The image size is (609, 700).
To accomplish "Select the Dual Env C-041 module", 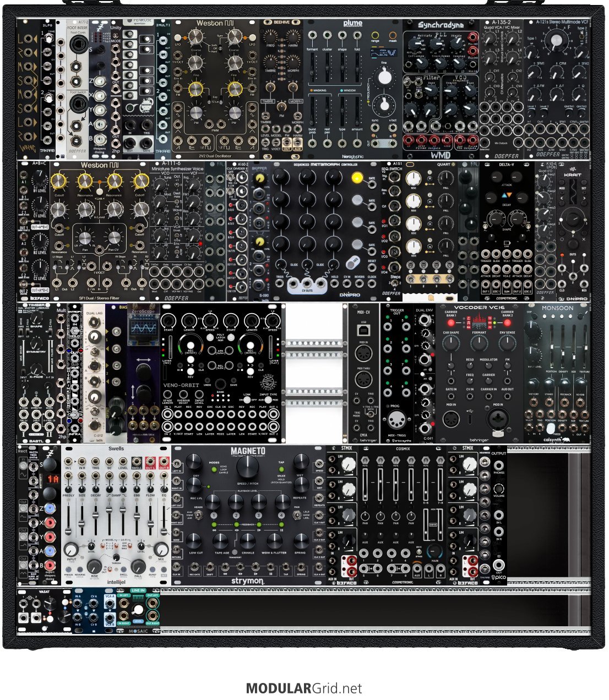I will tap(424, 373).
